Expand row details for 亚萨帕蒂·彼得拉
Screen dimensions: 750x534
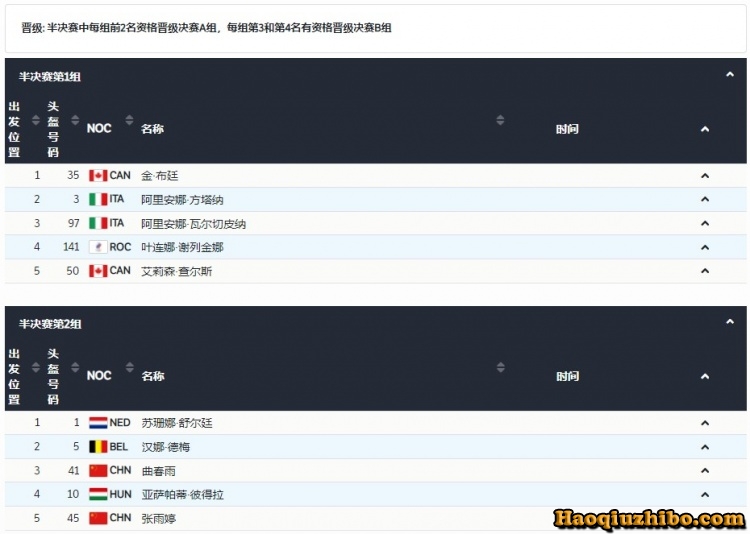(705, 495)
